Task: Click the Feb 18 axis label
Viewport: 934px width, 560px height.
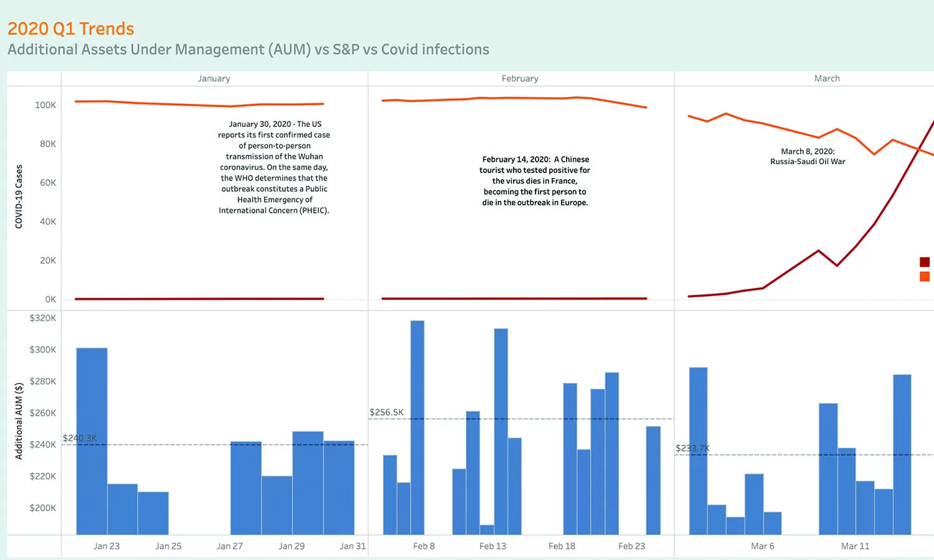Action: 562,546
